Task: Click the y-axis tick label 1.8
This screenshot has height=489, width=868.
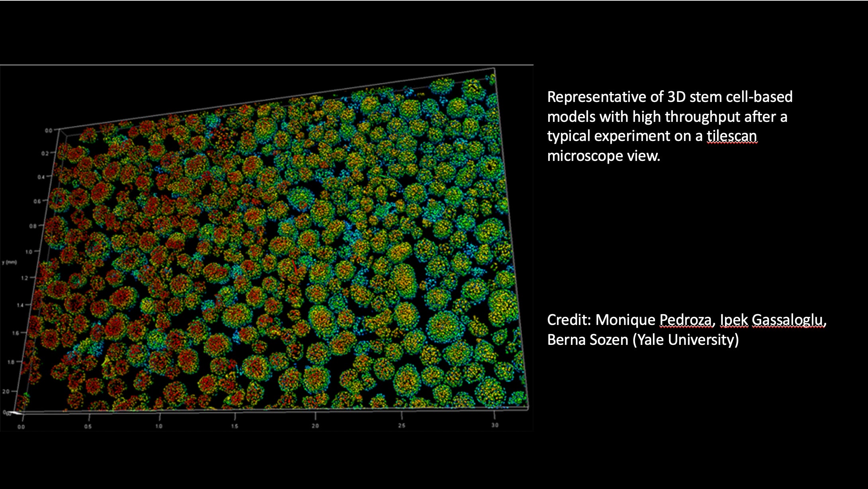Action: (x=11, y=362)
